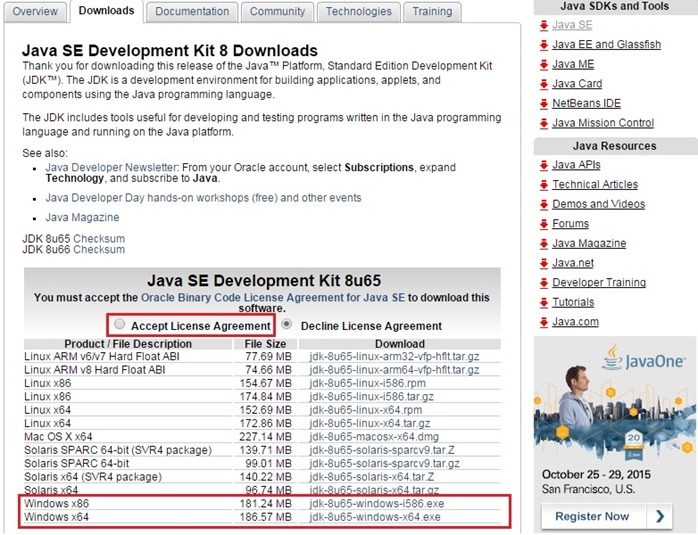This screenshot has height=535, width=698.
Task: Download jdk-8u65-linux-i586.rpm
Action: [367, 384]
